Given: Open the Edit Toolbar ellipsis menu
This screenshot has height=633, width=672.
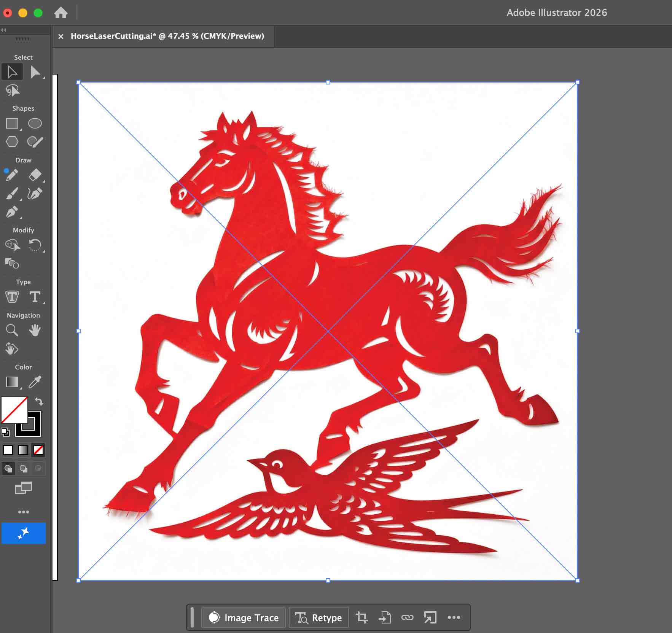Looking at the screenshot, I should pyautogui.click(x=24, y=512).
